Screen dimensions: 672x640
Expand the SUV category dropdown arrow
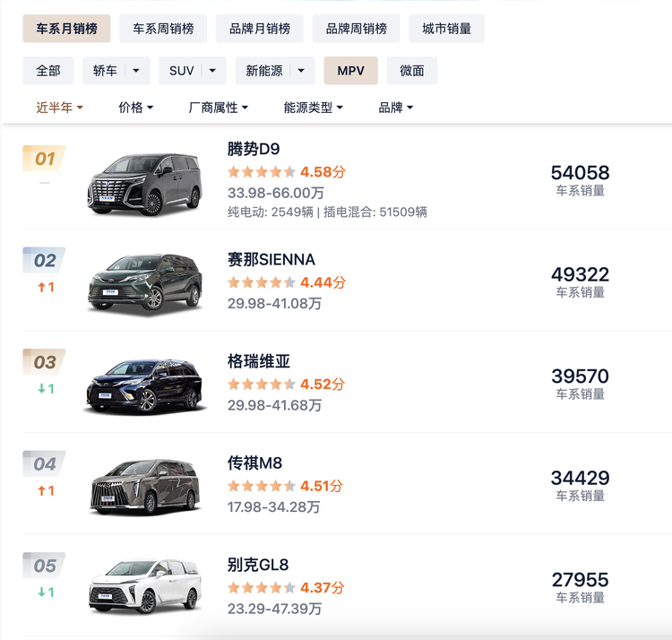click(x=213, y=71)
